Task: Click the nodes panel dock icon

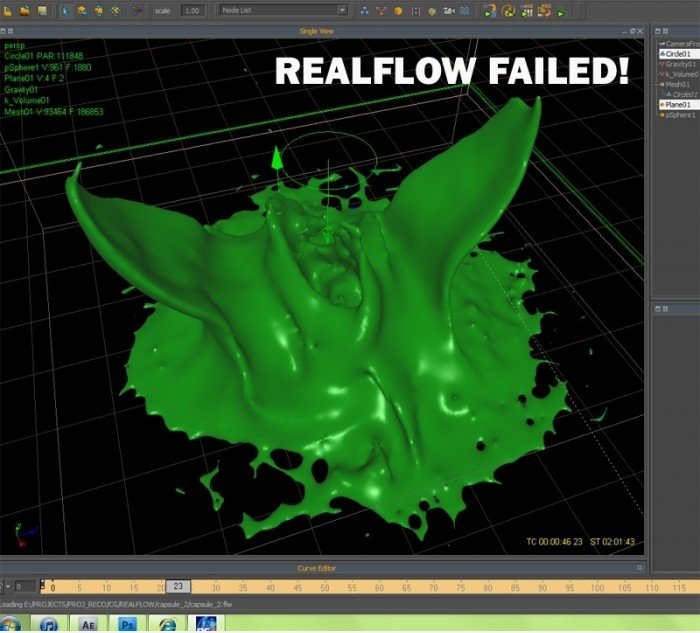Action: click(x=658, y=31)
